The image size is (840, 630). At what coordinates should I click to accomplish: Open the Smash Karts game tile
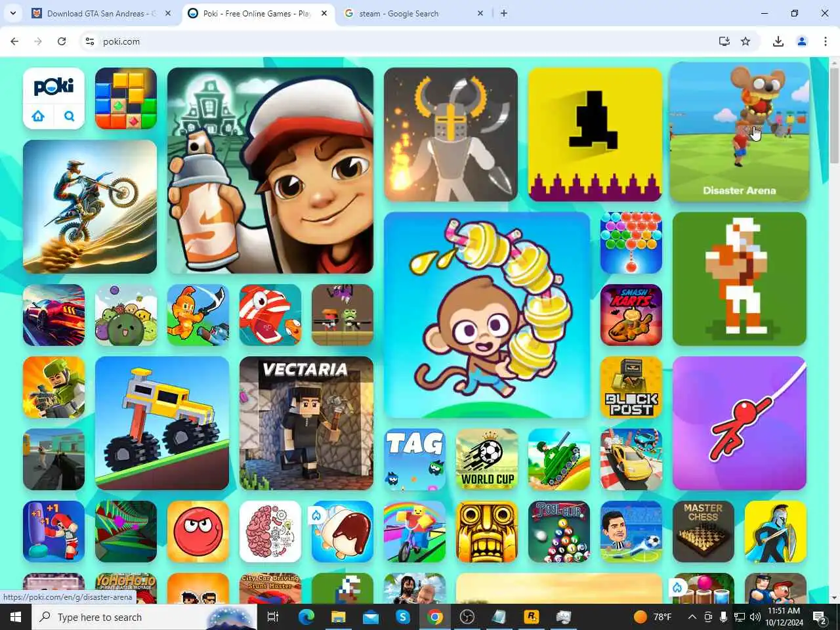point(631,315)
